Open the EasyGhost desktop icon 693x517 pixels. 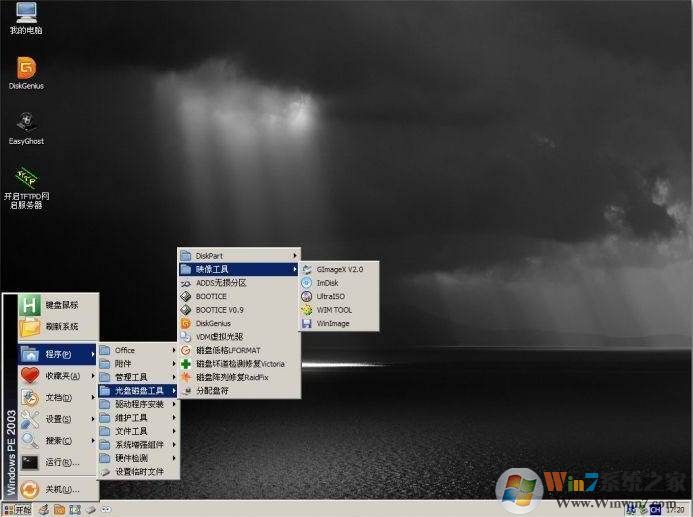26,129
